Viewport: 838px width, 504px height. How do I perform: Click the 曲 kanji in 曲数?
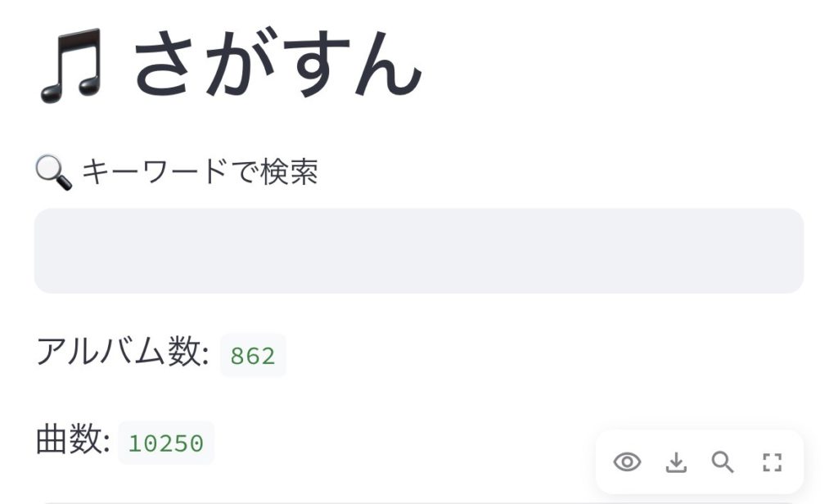tap(52, 441)
